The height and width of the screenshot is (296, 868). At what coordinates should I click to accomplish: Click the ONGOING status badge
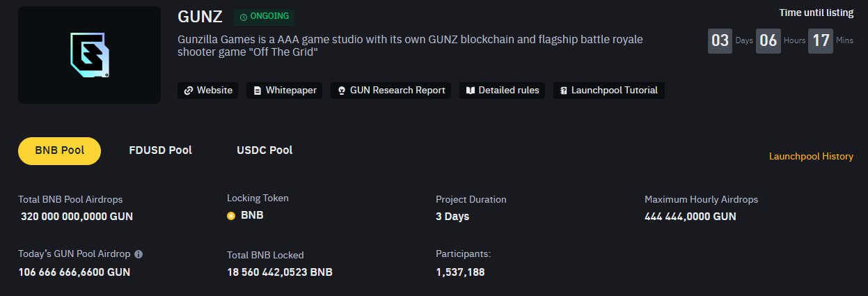click(x=264, y=16)
